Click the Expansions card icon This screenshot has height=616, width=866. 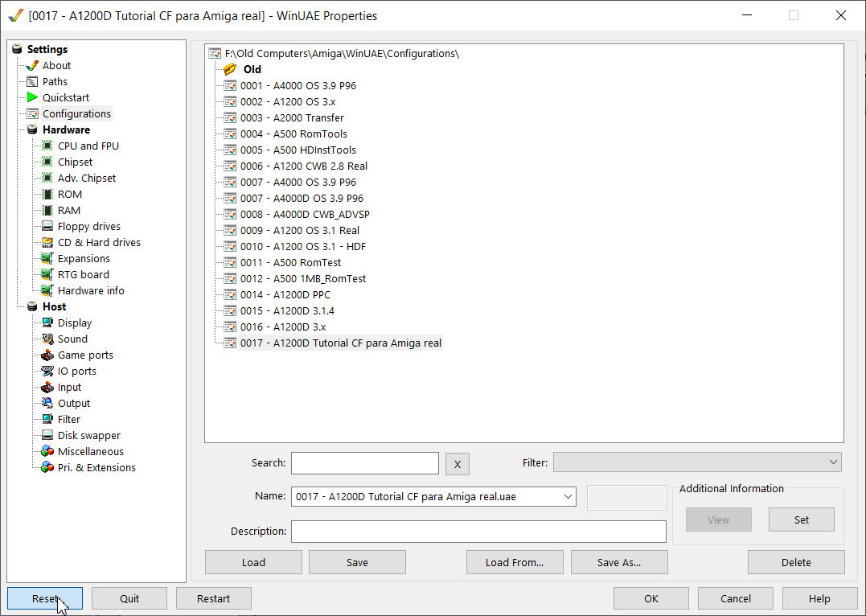click(47, 259)
